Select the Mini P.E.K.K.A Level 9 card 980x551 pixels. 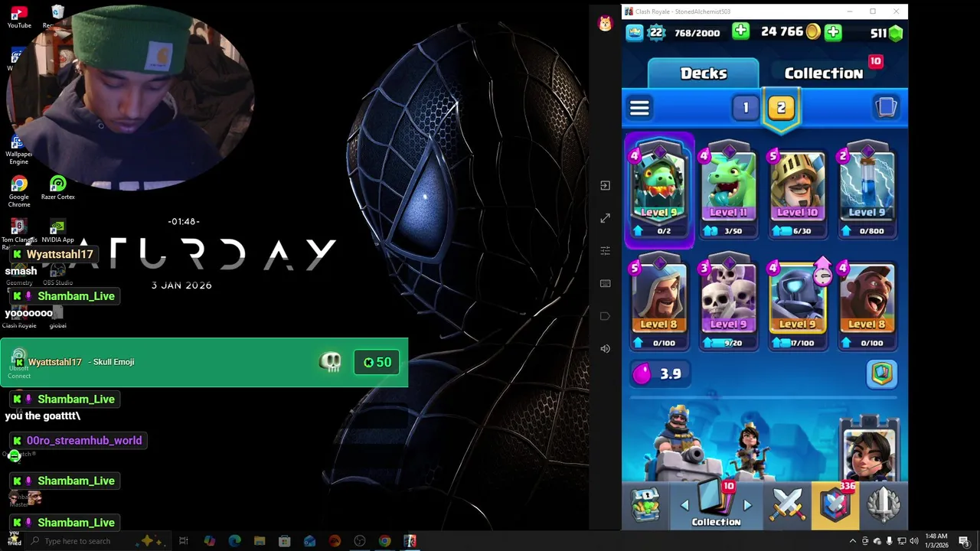pyautogui.click(x=797, y=303)
